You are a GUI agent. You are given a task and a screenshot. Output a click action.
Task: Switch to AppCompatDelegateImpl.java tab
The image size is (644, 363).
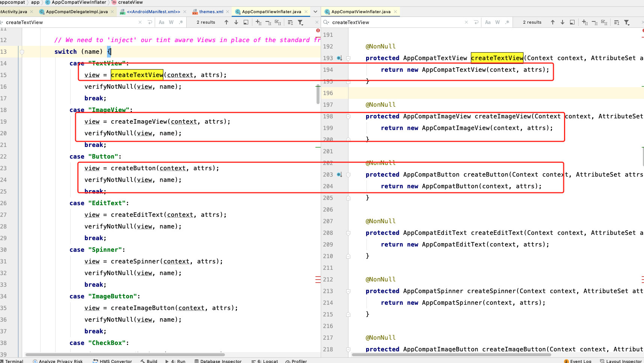pyautogui.click(x=77, y=12)
